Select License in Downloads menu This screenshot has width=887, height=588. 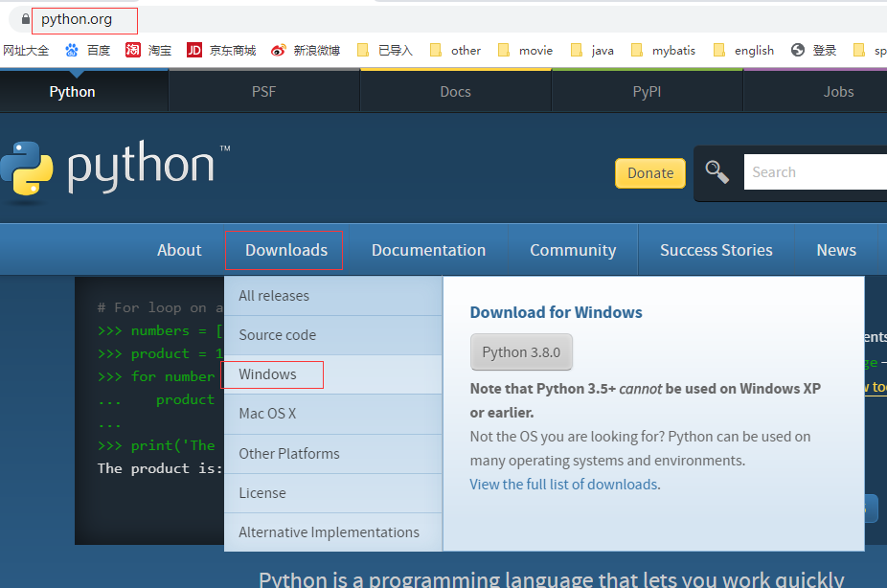(x=333, y=493)
